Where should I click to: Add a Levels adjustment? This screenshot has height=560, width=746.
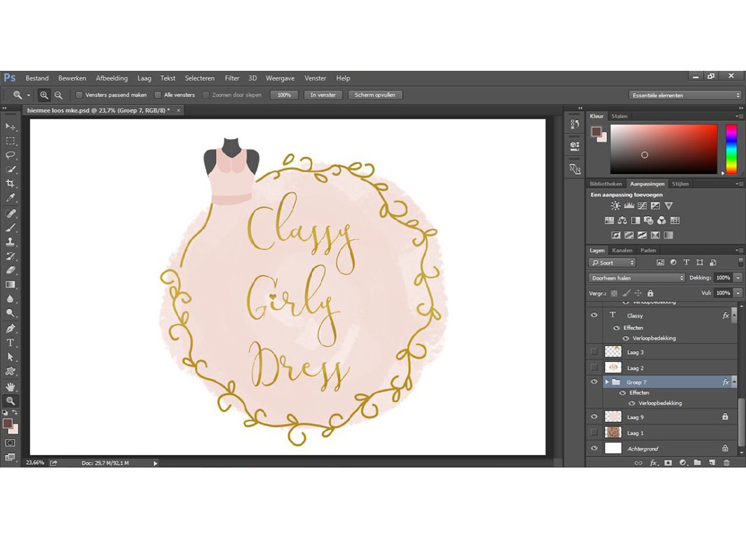coord(628,205)
